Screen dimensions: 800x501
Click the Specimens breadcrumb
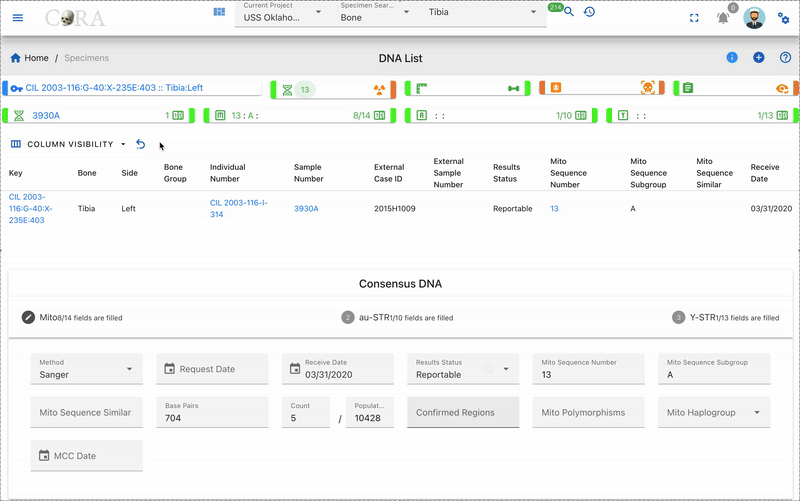tap(87, 58)
